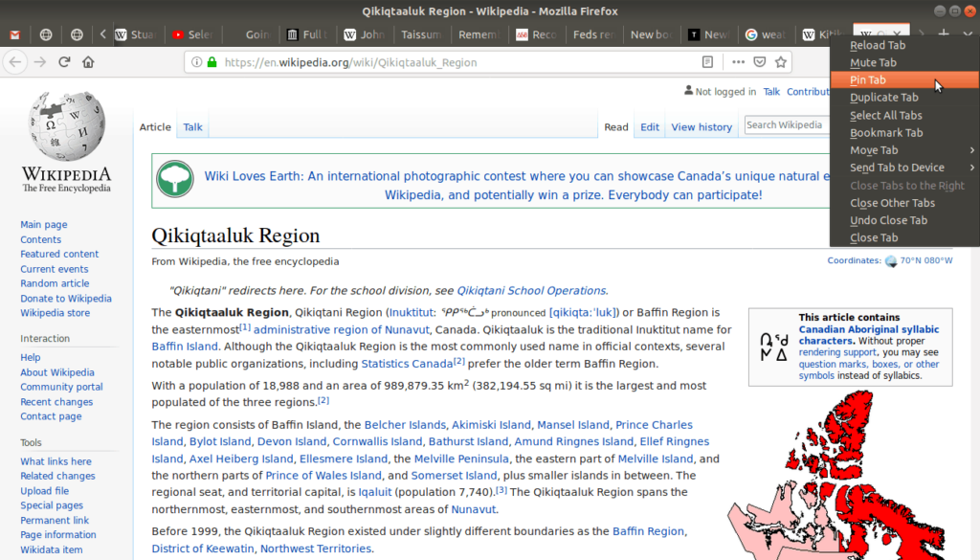
Task: Go forward one page
Action: [x=40, y=62]
